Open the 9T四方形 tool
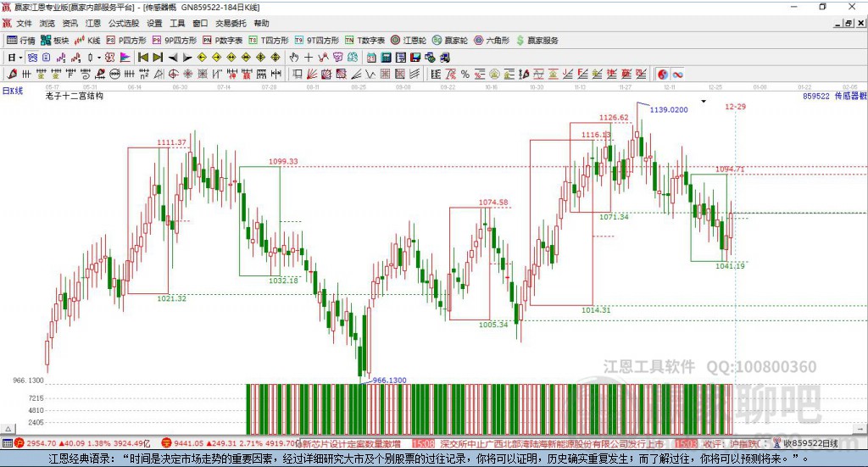This screenshot has height=467, width=868. (317, 41)
